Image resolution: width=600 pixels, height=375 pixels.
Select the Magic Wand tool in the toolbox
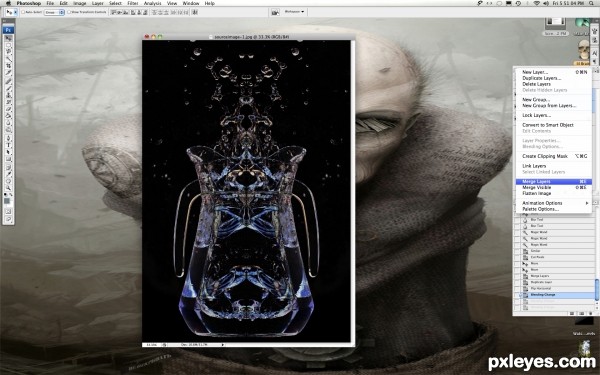coord(8,58)
